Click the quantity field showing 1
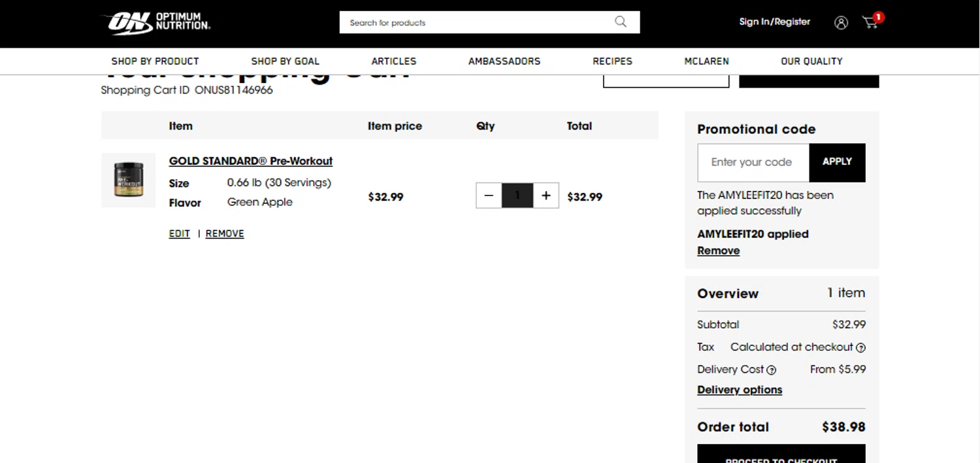The image size is (980, 463). pyautogui.click(x=517, y=196)
